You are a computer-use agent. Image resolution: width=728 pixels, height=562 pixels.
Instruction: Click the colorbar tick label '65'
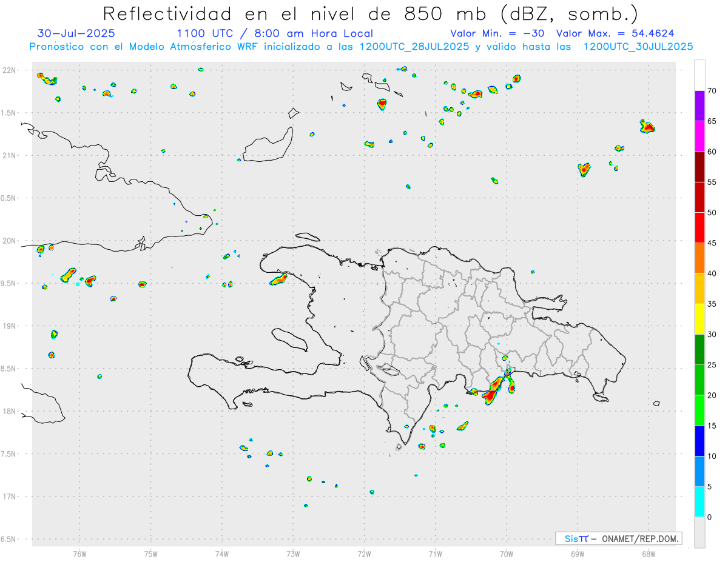[712, 121]
